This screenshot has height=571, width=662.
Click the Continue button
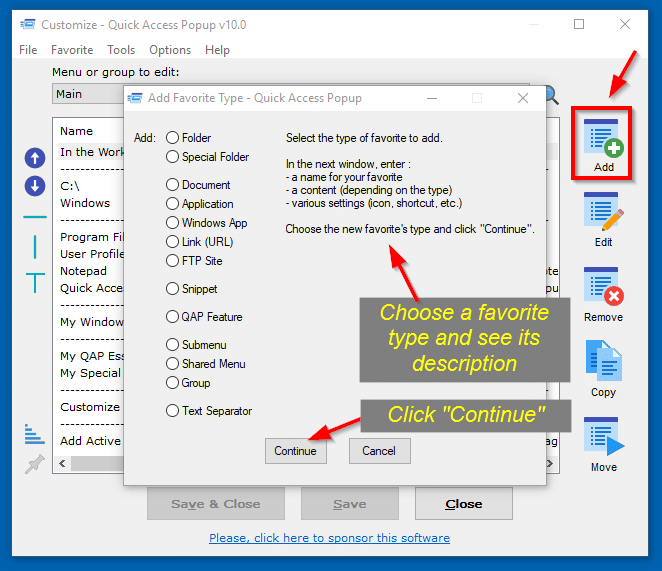tap(295, 451)
